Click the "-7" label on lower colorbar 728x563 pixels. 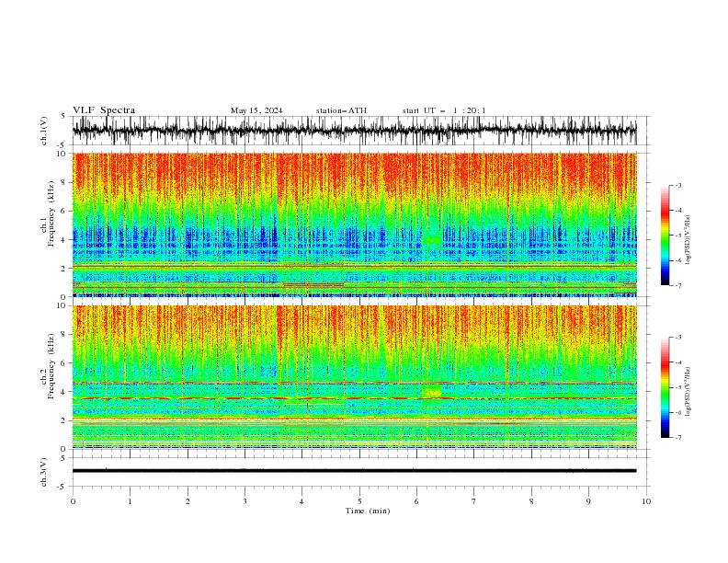click(x=678, y=437)
